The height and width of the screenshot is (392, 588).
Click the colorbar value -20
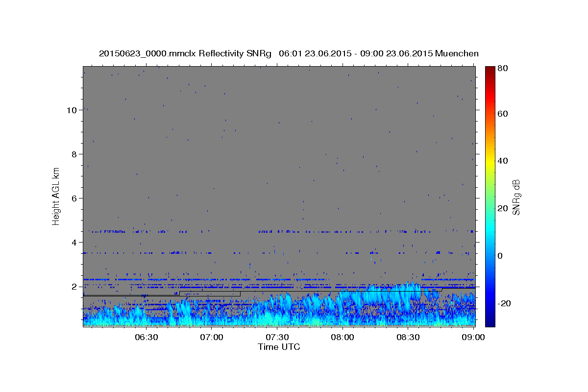505,303
